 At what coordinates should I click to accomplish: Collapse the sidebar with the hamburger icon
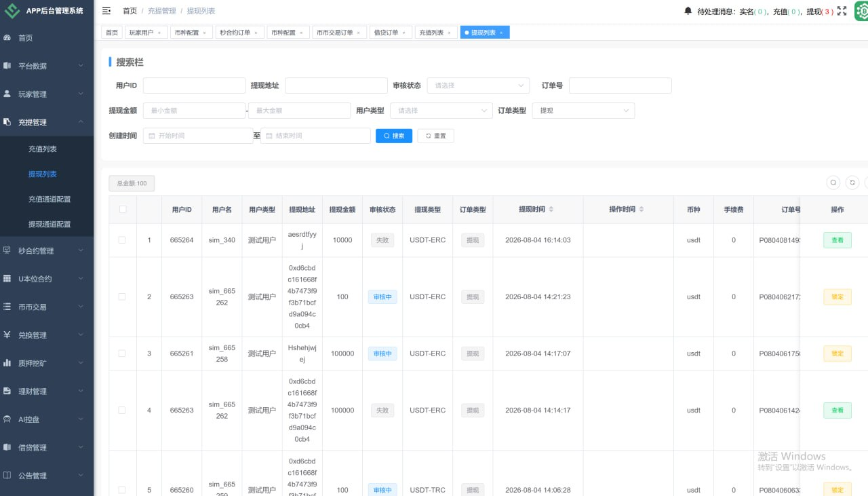pyautogui.click(x=106, y=11)
